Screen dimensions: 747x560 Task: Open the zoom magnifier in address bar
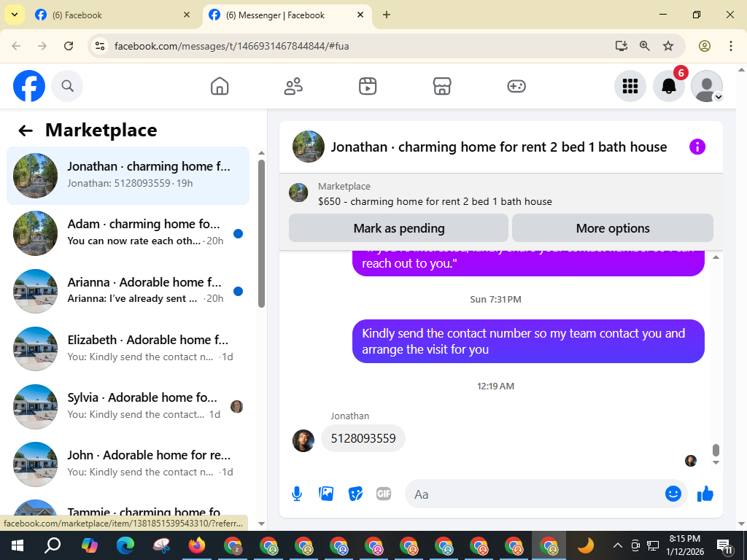tap(645, 46)
